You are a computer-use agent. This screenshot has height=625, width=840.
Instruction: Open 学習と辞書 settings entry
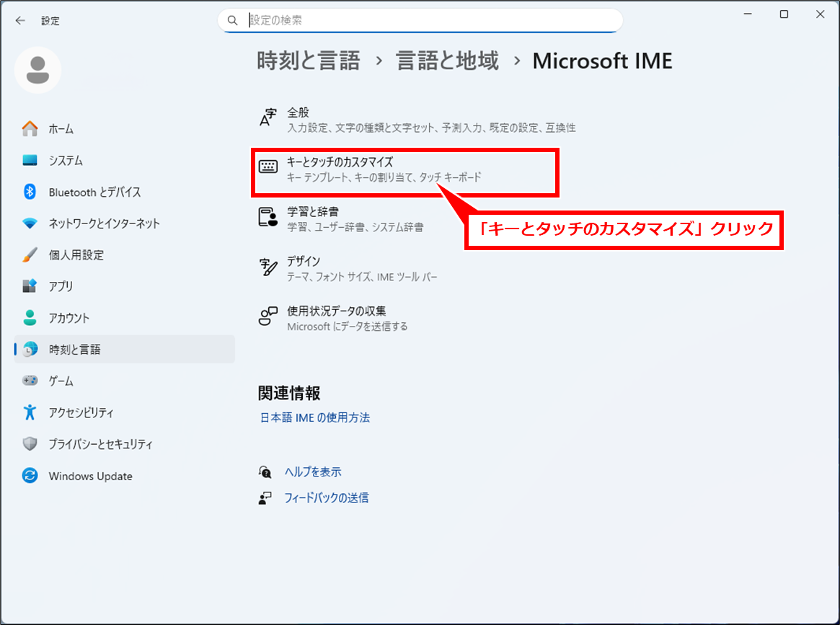coord(313,212)
